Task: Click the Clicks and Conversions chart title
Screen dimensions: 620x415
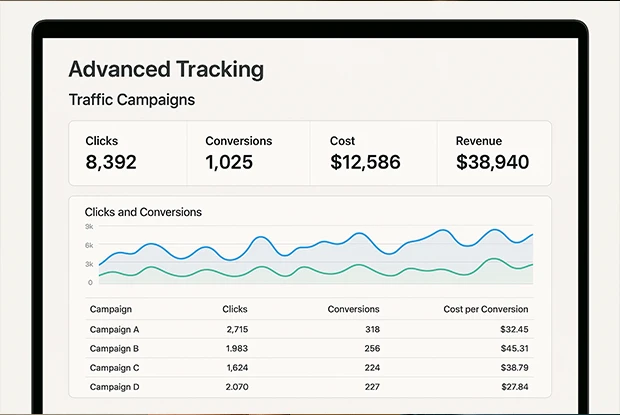Action: (x=143, y=212)
